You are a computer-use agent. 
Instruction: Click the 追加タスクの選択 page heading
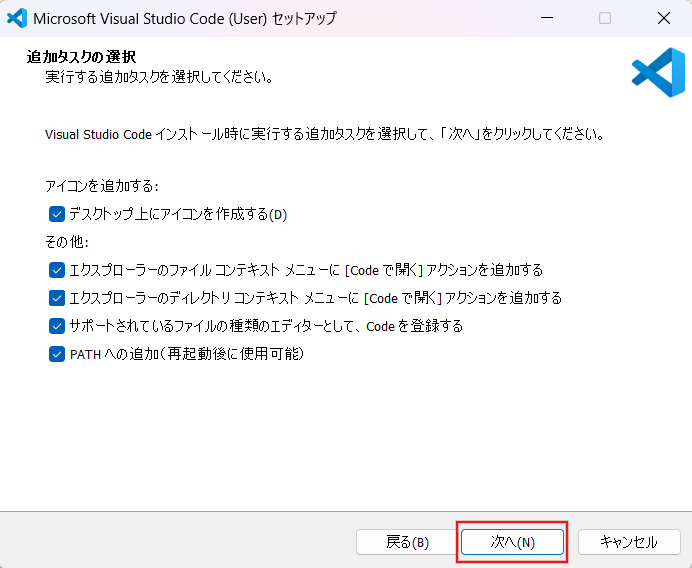coord(81,57)
